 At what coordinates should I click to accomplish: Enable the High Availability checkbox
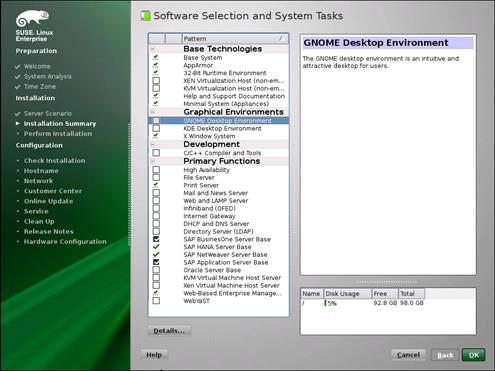click(156, 170)
